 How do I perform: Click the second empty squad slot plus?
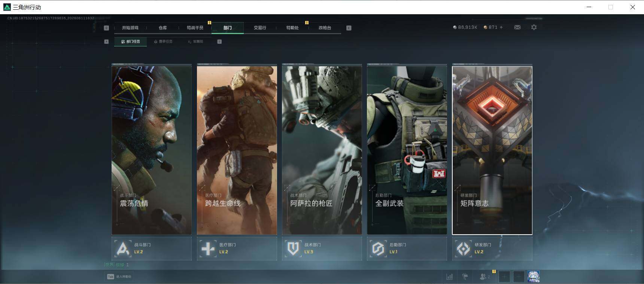(x=519, y=277)
